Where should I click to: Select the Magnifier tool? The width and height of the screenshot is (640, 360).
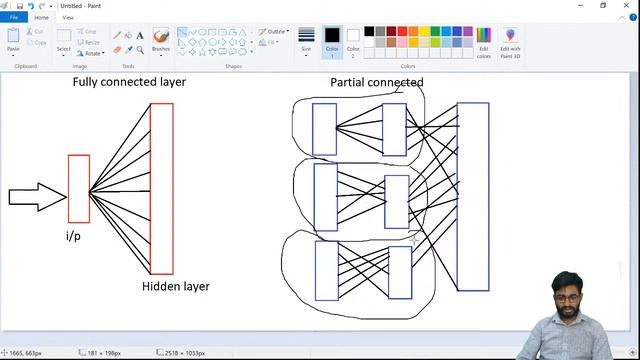140,50
